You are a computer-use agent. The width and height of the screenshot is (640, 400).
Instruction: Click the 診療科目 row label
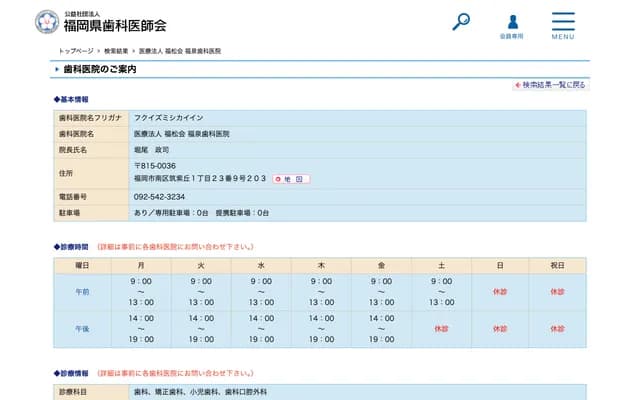click(x=76, y=391)
